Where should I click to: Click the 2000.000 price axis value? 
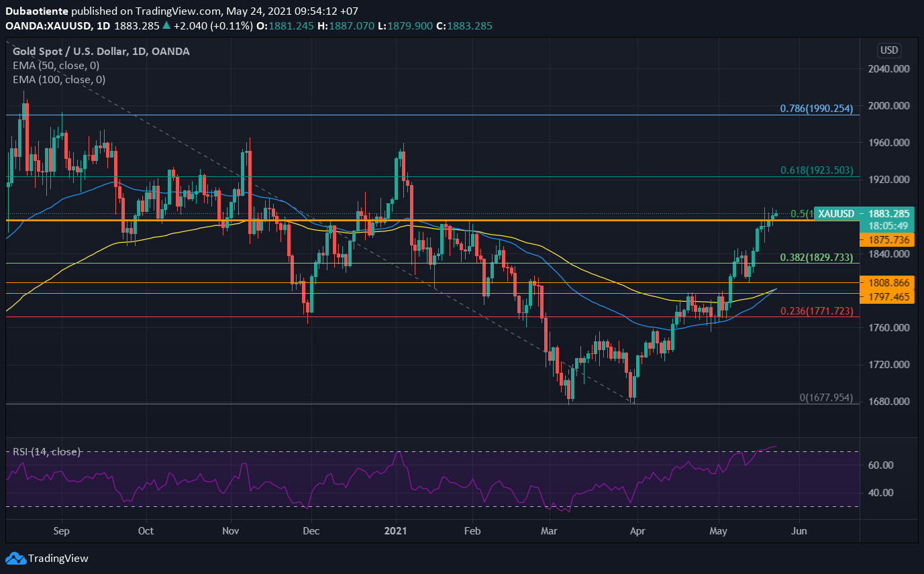pyautogui.click(x=888, y=106)
